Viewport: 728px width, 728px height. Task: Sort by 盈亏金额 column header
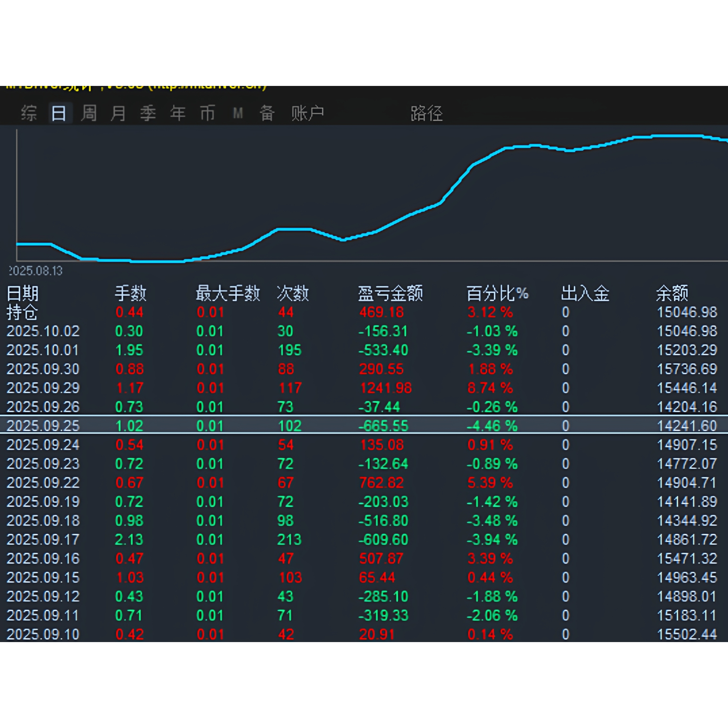[x=390, y=293]
